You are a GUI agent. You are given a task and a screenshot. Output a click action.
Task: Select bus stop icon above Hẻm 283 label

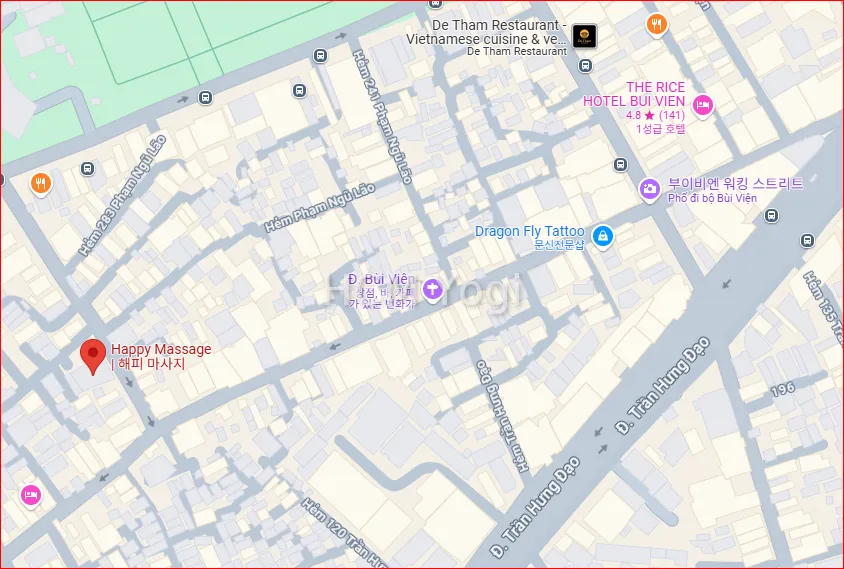(87, 168)
